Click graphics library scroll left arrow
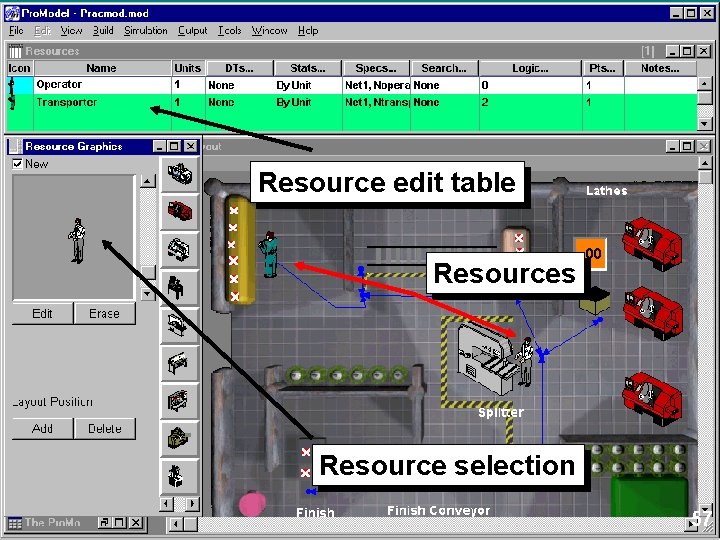Image resolution: width=720 pixels, height=540 pixels. pos(167,504)
